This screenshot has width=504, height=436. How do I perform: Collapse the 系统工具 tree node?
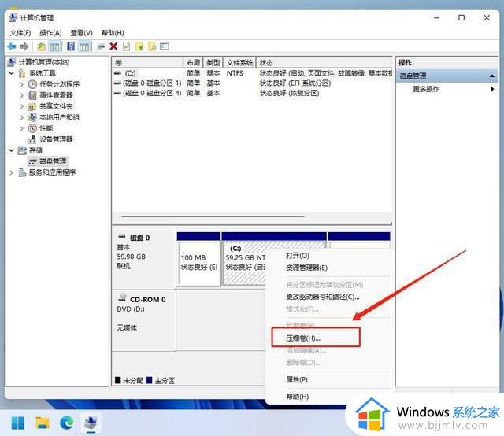[12, 73]
